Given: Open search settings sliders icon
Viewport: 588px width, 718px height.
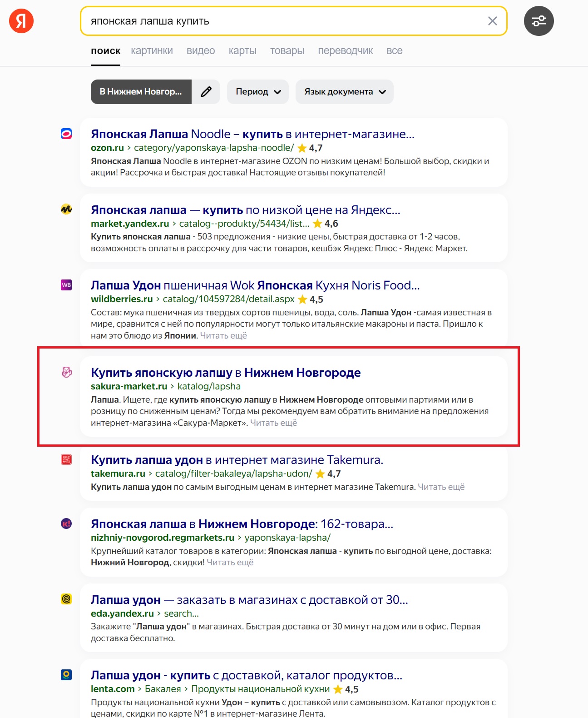Looking at the screenshot, I should coord(539,21).
